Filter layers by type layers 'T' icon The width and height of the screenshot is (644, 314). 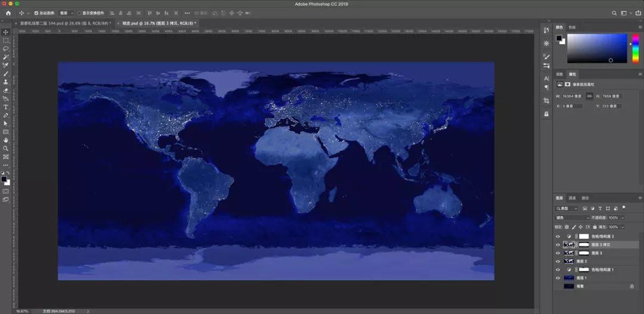click(600, 209)
